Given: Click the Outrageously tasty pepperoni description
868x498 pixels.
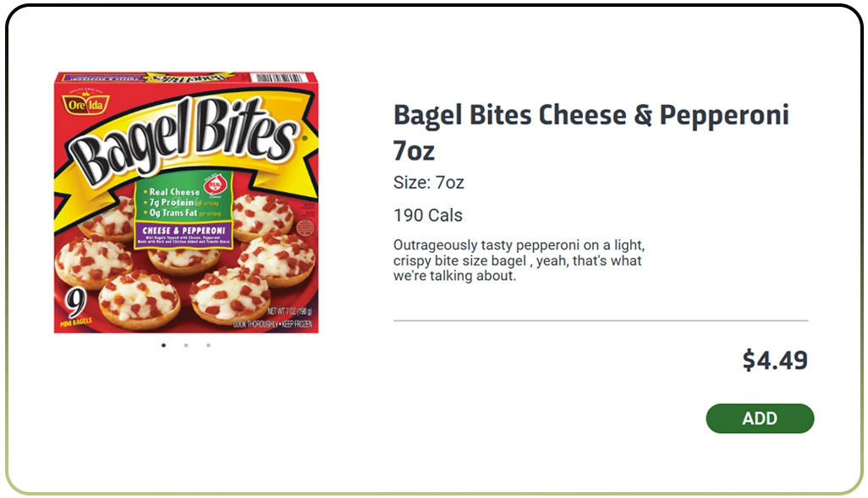Looking at the screenshot, I should 519,260.
